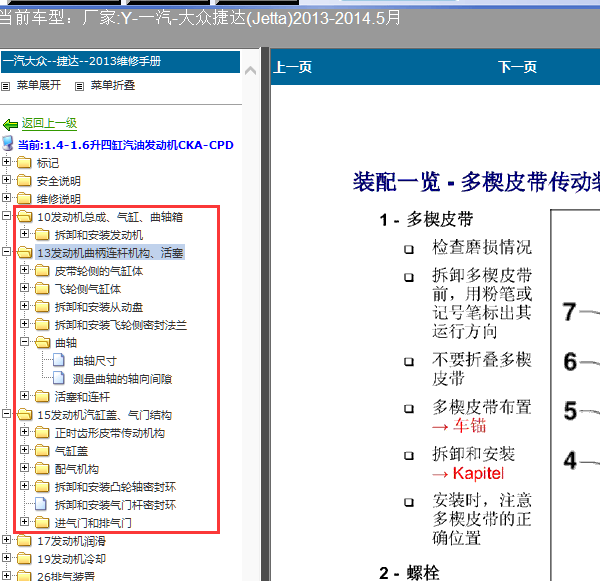600x581 pixels.
Task: Click folder icon of 拆卸和安装从动盘
Action: (42, 307)
